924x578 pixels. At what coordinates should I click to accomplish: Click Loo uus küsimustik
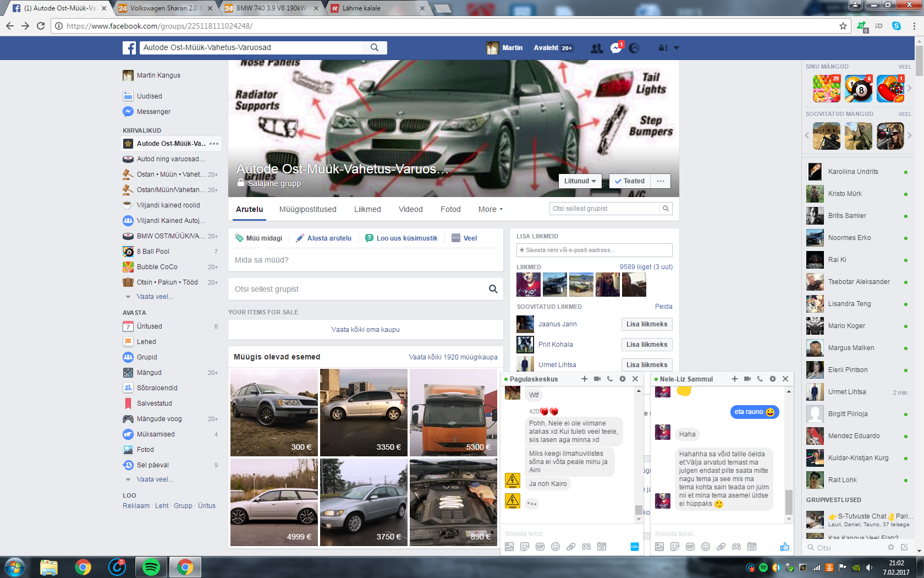(402, 238)
